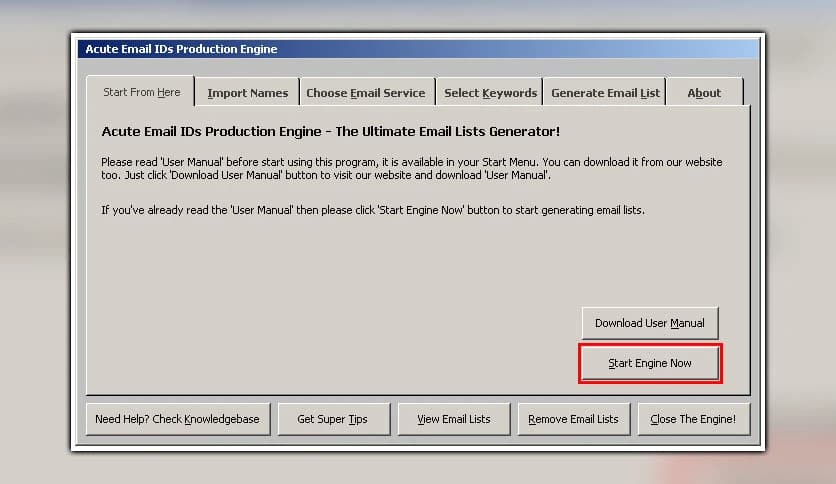Image resolution: width=836 pixels, height=484 pixels.
Task: Open the Select Keywords tab
Action: [490, 93]
